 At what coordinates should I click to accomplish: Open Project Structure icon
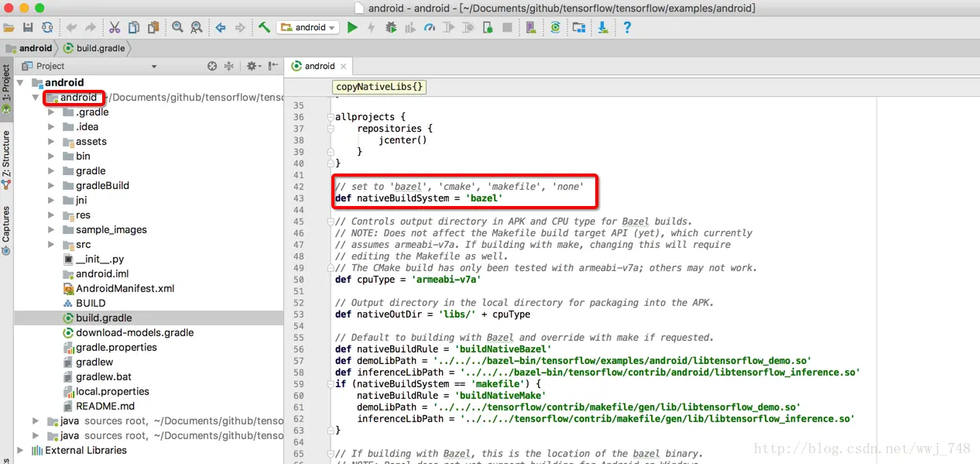coord(579,28)
